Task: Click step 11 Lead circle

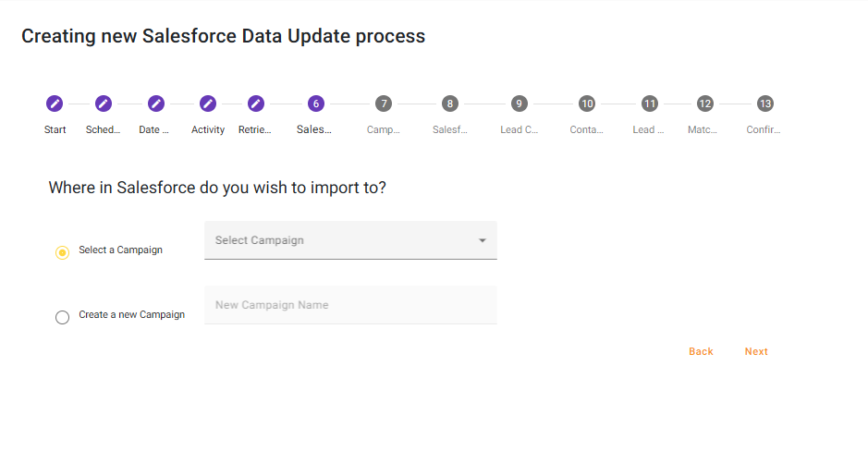Action: (x=650, y=104)
